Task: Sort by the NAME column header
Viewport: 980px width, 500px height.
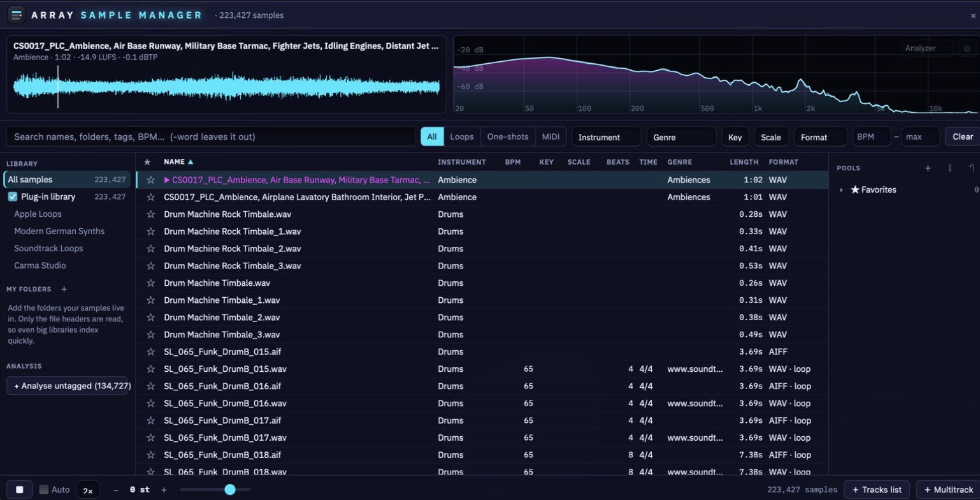Action: tap(178, 162)
